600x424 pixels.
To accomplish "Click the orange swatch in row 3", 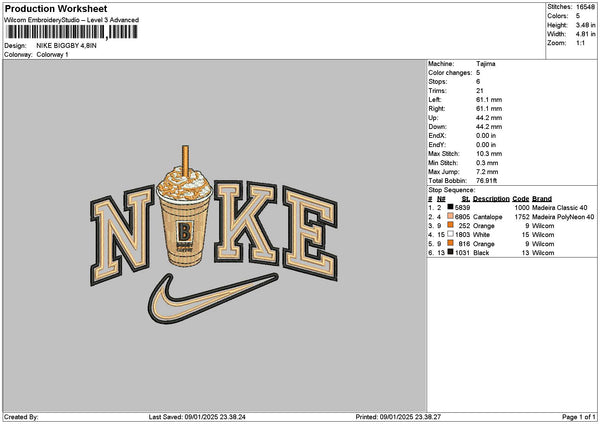I will pyautogui.click(x=450, y=225).
